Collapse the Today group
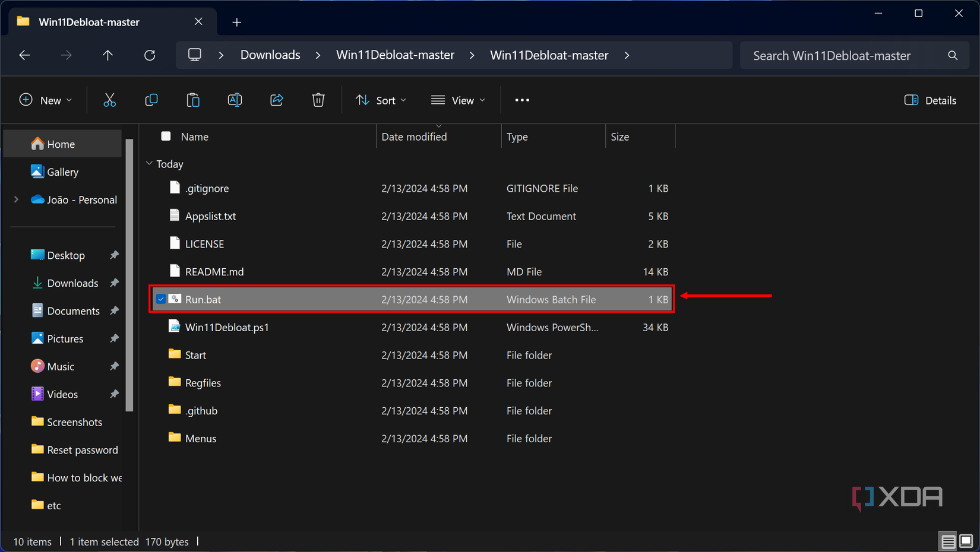Image resolution: width=980 pixels, height=552 pixels. pyautogui.click(x=149, y=164)
